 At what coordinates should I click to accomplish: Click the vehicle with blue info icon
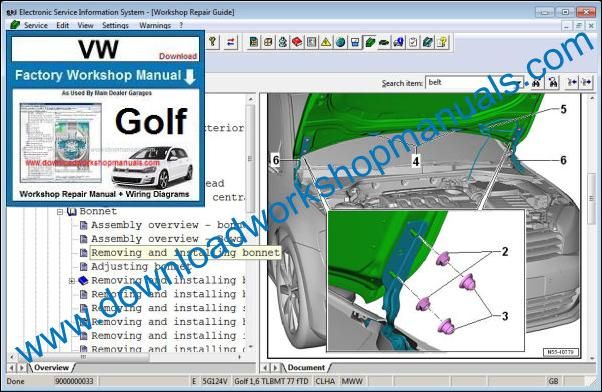399,41
